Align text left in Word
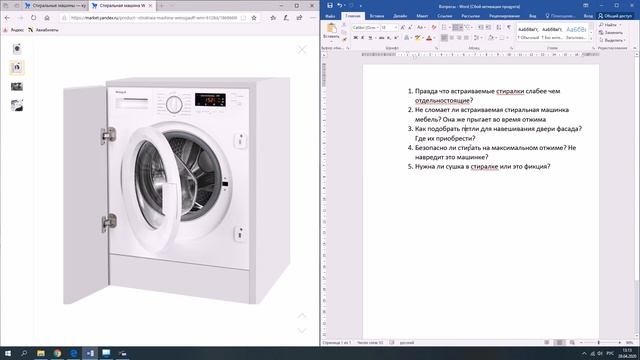 (x=444, y=38)
